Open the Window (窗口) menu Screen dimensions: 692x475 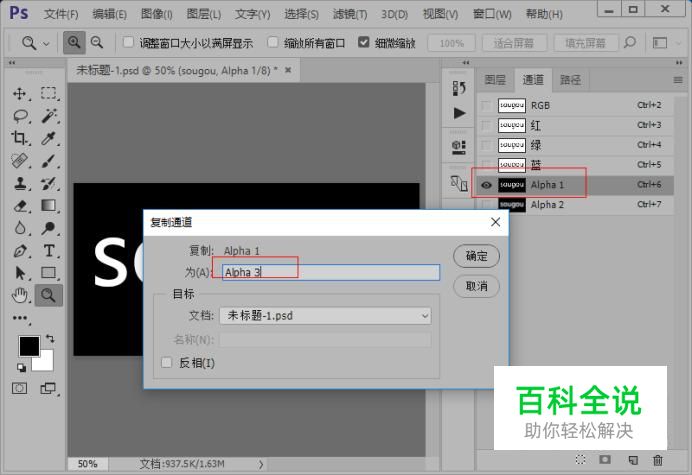tap(492, 14)
